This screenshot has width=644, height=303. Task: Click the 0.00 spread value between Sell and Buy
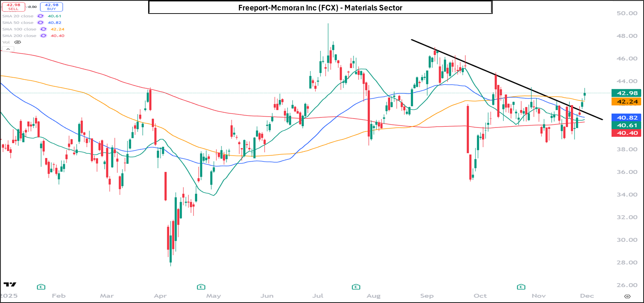(33, 7)
